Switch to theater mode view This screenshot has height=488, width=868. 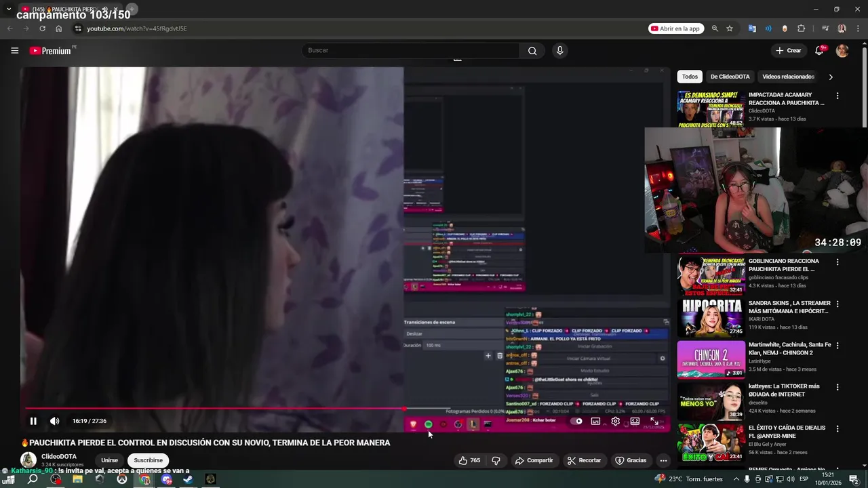(635, 421)
